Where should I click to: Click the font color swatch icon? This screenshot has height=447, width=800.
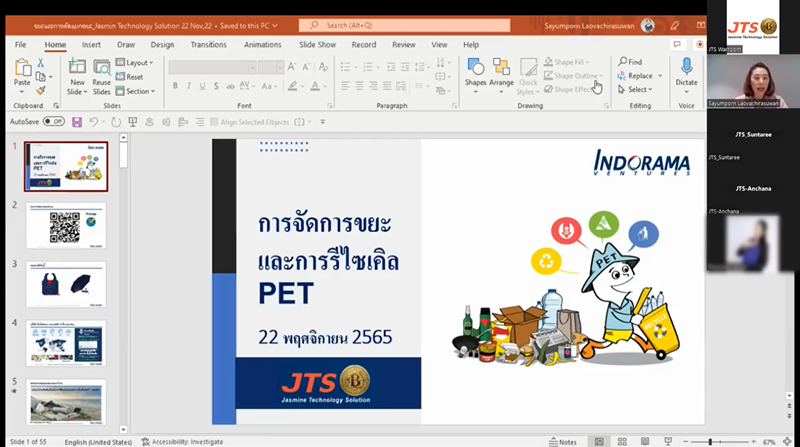315,86
